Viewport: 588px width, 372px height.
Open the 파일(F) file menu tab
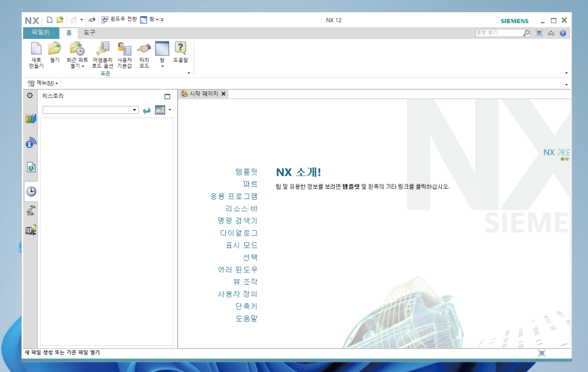pos(41,33)
